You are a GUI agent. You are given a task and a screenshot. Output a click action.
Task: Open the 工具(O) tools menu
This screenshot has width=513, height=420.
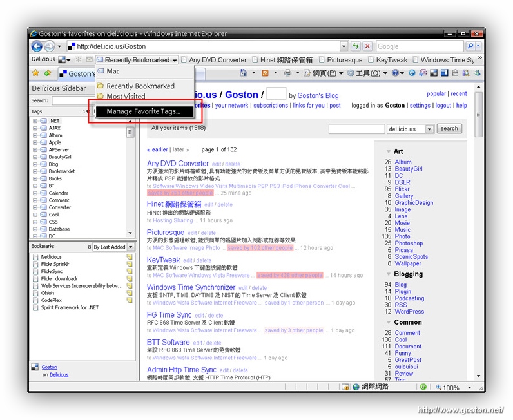(x=367, y=73)
